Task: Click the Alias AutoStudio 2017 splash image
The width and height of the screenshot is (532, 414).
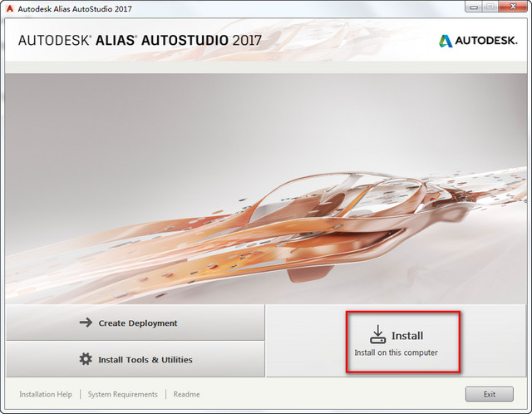Action: pyautogui.click(x=266, y=189)
